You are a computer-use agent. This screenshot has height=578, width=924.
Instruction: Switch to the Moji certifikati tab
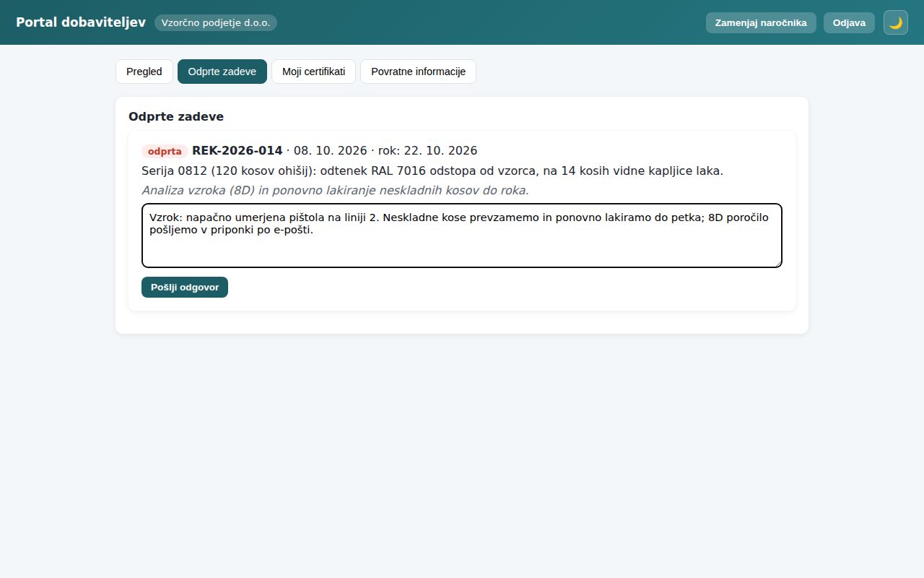point(313,72)
